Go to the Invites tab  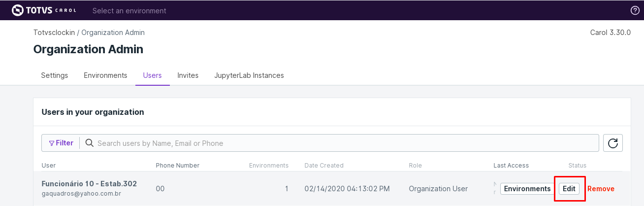click(x=188, y=75)
